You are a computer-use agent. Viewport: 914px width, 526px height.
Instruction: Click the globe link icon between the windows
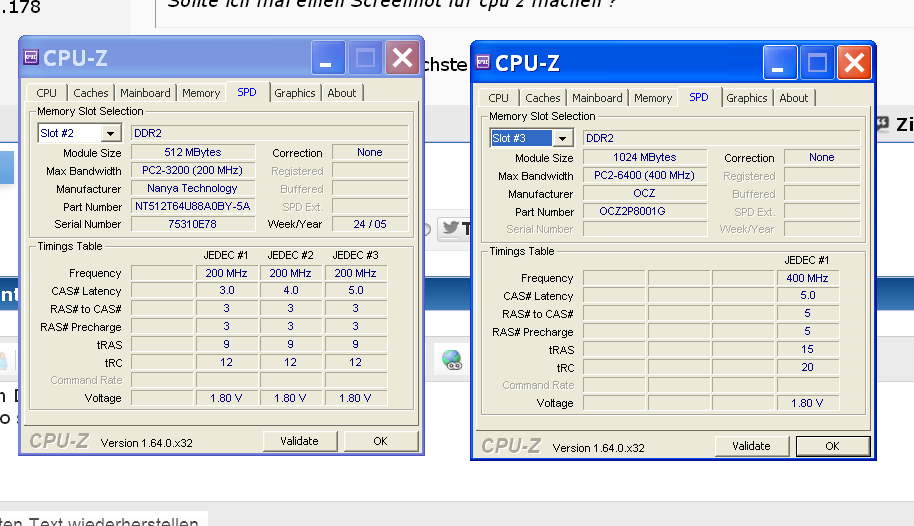[x=452, y=360]
